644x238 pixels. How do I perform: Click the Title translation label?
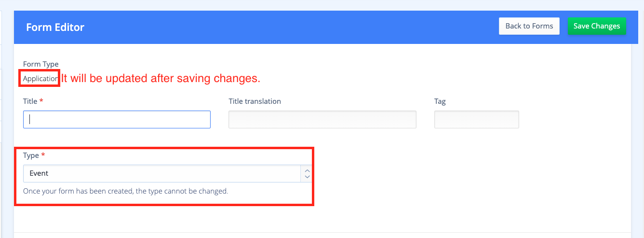(255, 101)
